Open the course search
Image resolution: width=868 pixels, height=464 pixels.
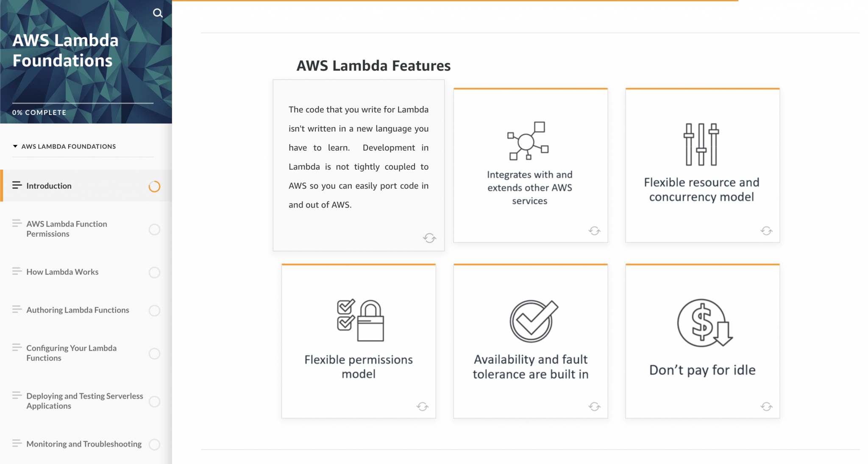(x=158, y=13)
